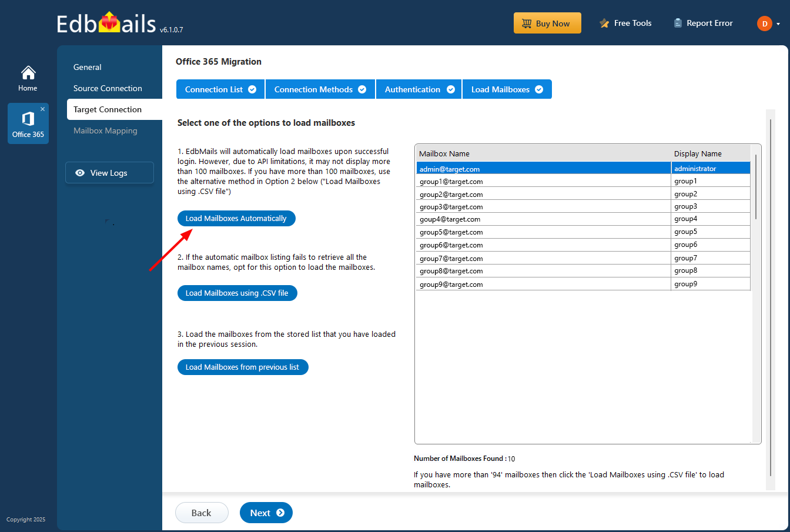Click Load Mailboxes Automatically
This screenshot has height=532, width=790.
click(236, 218)
